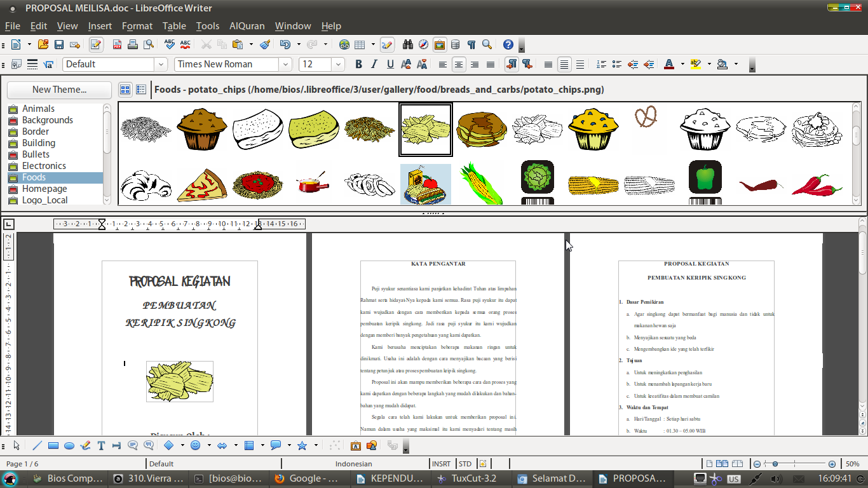Open the font name dropdown

(285, 64)
